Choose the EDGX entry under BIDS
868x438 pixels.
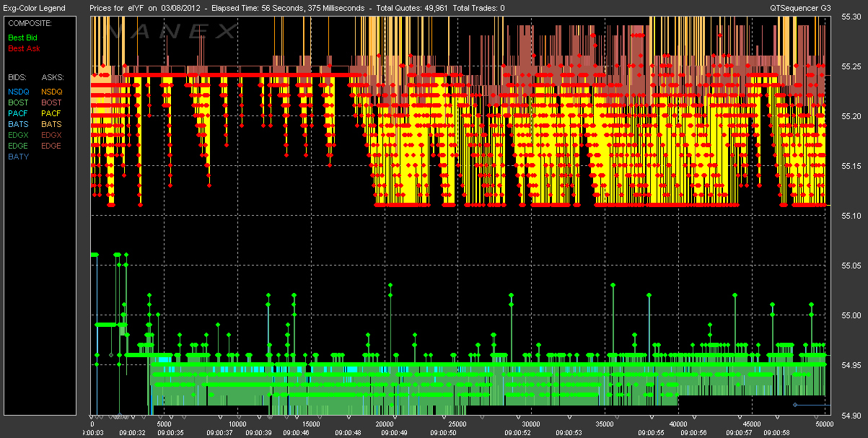click(x=19, y=135)
